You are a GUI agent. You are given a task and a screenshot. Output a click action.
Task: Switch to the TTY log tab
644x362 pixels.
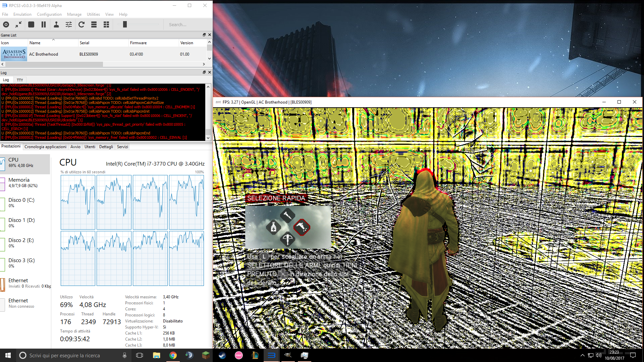[20, 80]
